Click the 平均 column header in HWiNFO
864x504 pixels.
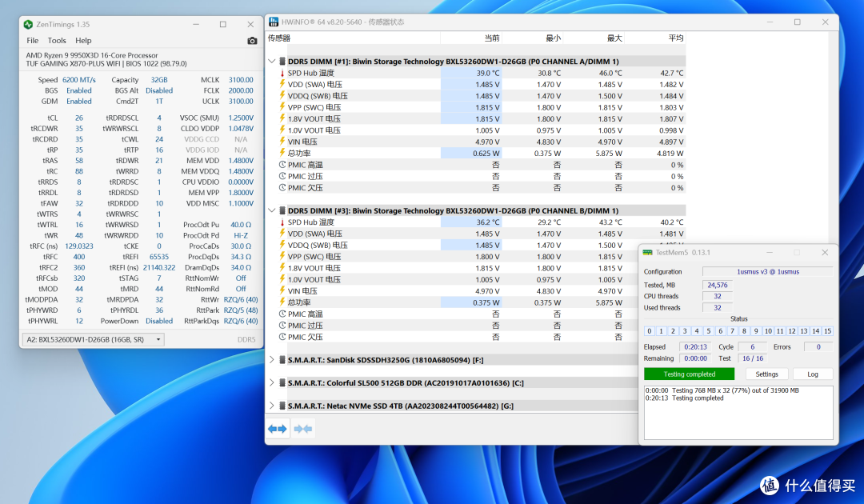pyautogui.click(x=675, y=38)
